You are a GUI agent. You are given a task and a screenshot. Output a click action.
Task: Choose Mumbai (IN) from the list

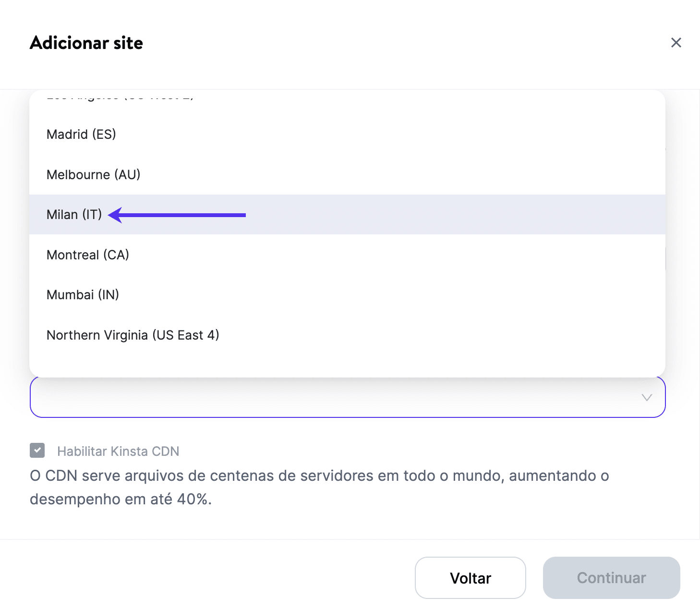click(83, 294)
